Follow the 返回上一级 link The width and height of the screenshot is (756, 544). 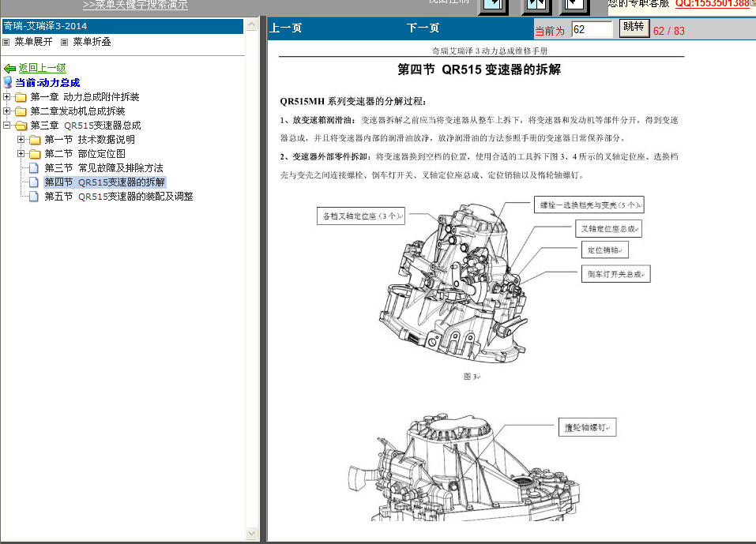point(43,68)
